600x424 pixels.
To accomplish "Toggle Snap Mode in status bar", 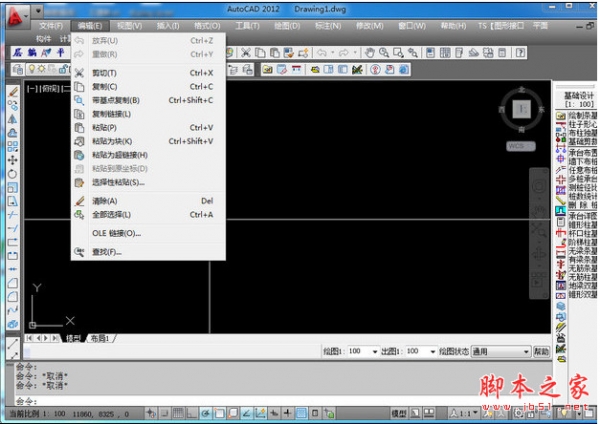I will point(165,414).
